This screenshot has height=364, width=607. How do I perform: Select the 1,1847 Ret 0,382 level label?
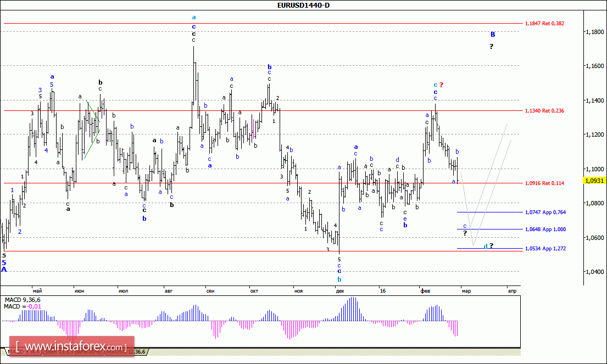(544, 24)
